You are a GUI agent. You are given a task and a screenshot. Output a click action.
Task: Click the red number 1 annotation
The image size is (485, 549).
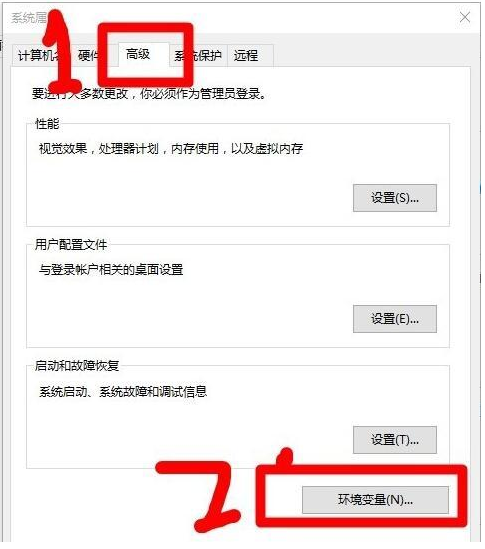pyautogui.click(x=61, y=53)
